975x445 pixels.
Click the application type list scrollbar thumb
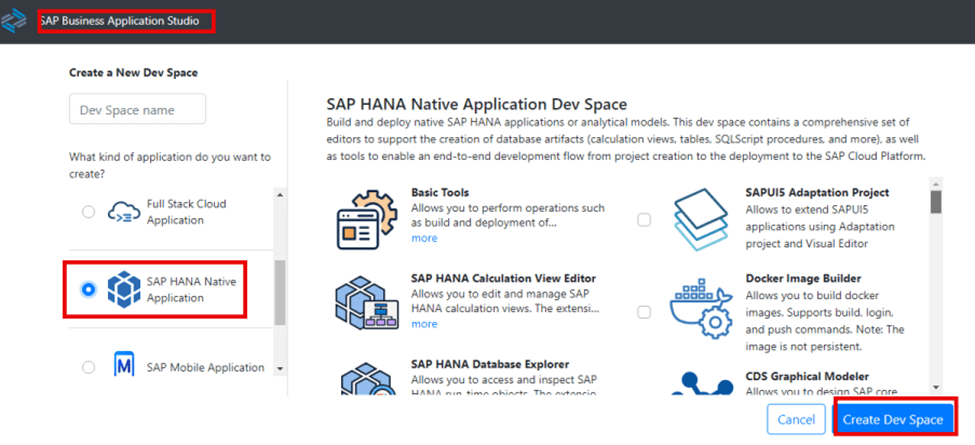(x=280, y=292)
